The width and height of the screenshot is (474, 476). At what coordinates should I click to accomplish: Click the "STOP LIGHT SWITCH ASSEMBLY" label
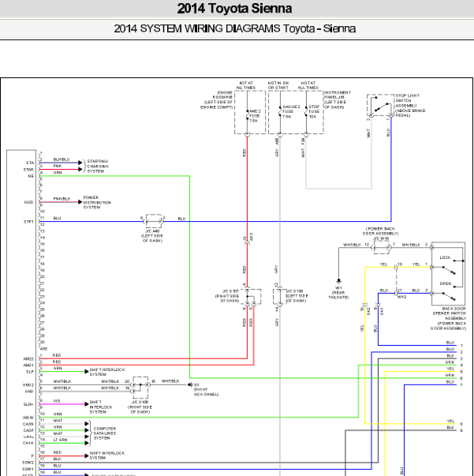pos(410,105)
